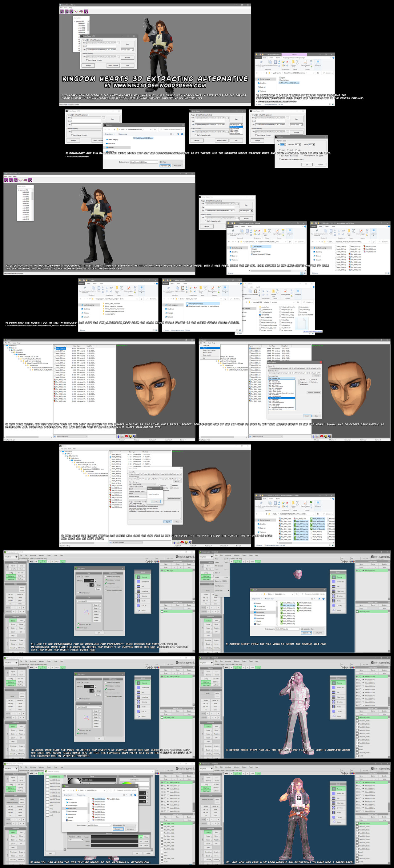Open LightWave3D axis dropdown in step 8 OBJ Import

(89, 601)
